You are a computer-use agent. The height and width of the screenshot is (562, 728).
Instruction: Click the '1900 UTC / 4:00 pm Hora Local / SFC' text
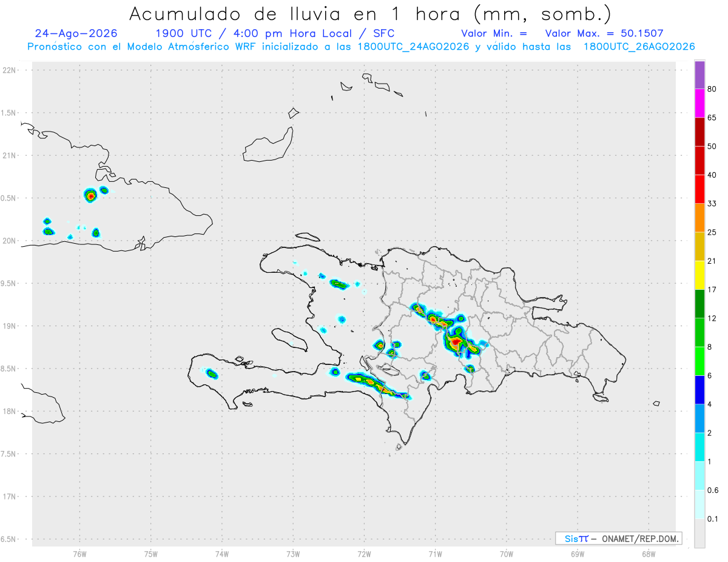[275, 33]
